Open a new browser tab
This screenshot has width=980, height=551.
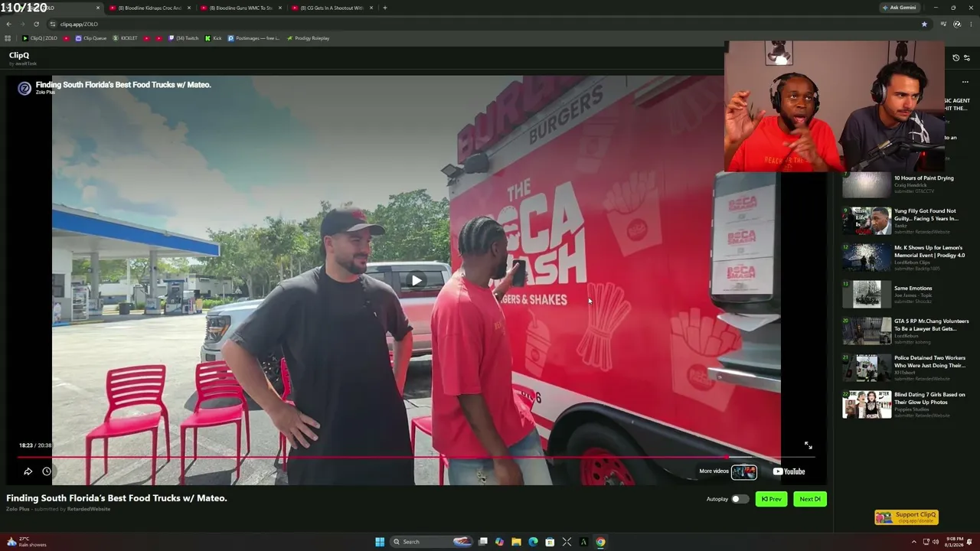385,8
